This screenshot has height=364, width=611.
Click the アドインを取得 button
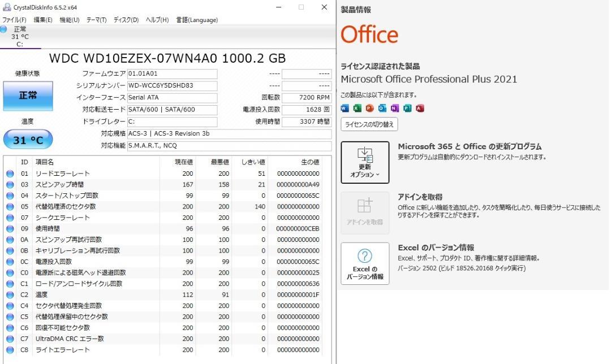point(365,213)
